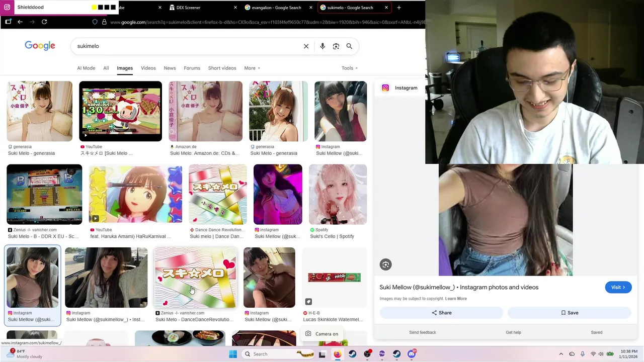The width and height of the screenshot is (644, 362).
Task: Reload the page in Firefox
Action: 44,22
